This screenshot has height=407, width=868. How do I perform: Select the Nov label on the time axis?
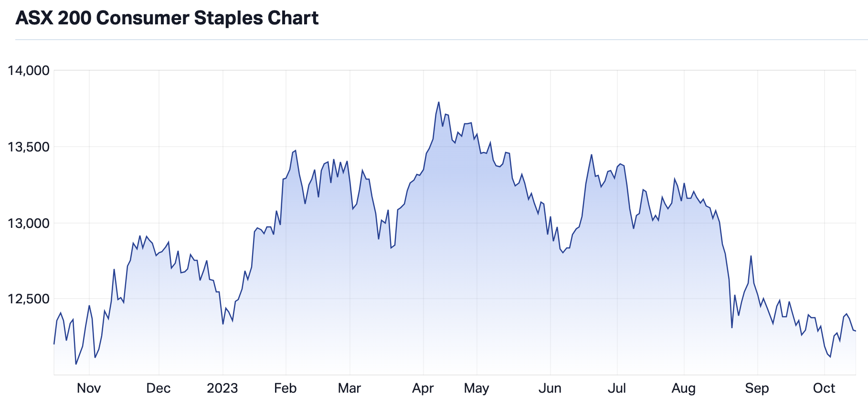89,388
